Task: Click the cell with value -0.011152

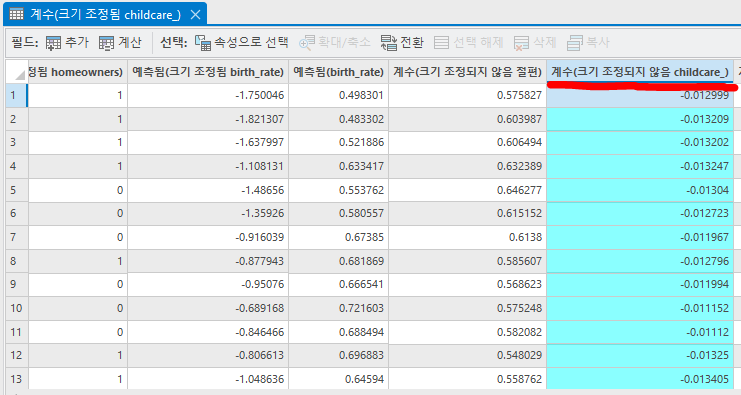Action: point(640,308)
